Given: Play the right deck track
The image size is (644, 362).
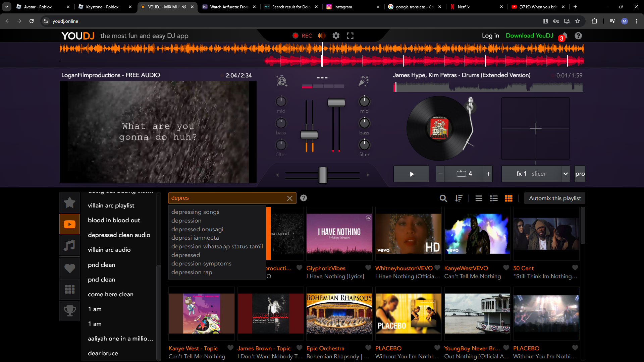Looking at the screenshot, I should click(412, 174).
